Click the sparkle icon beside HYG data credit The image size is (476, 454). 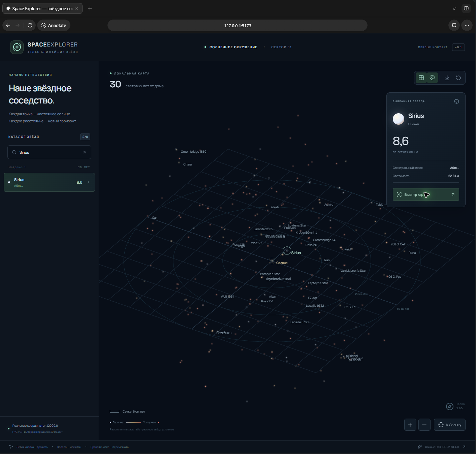(x=420, y=447)
